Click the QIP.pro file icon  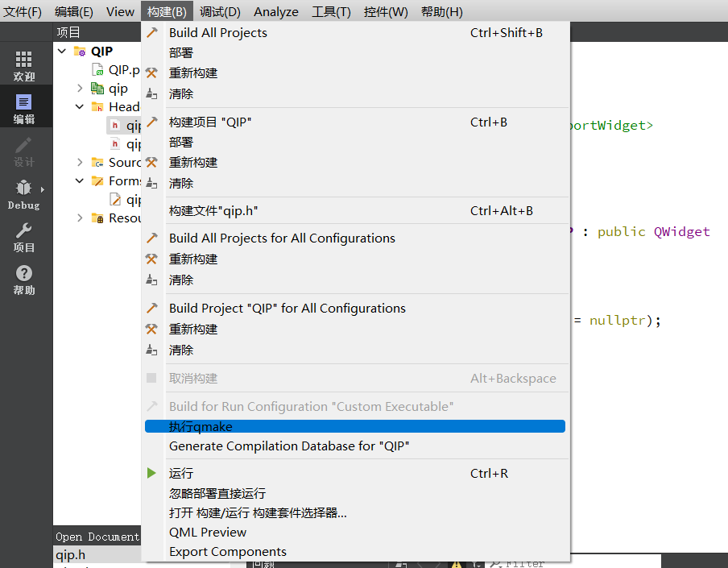(97, 69)
